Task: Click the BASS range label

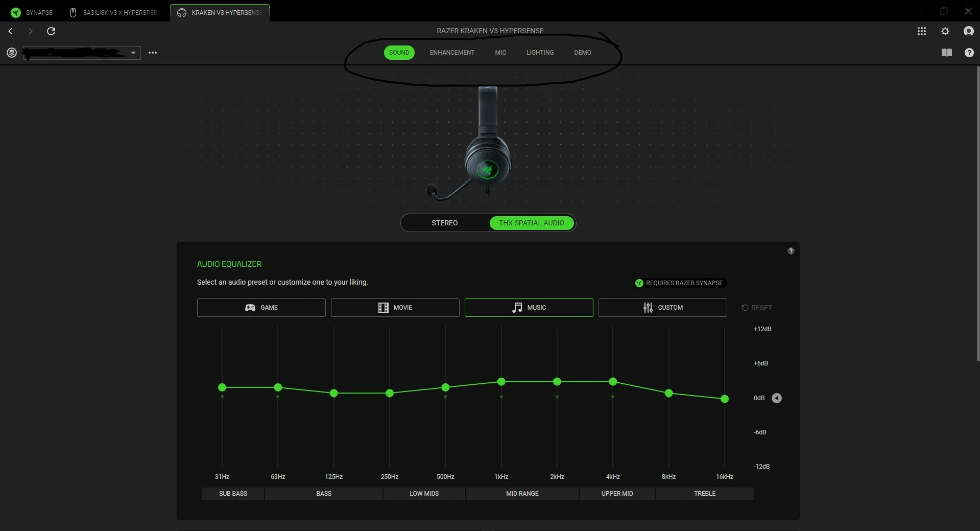Action: (x=324, y=494)
